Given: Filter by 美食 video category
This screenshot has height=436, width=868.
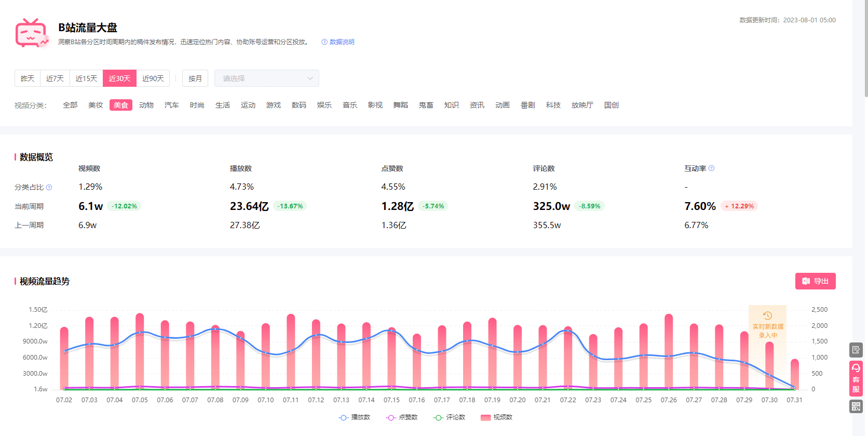Looking at the screenshot, I should coord(121,105).
